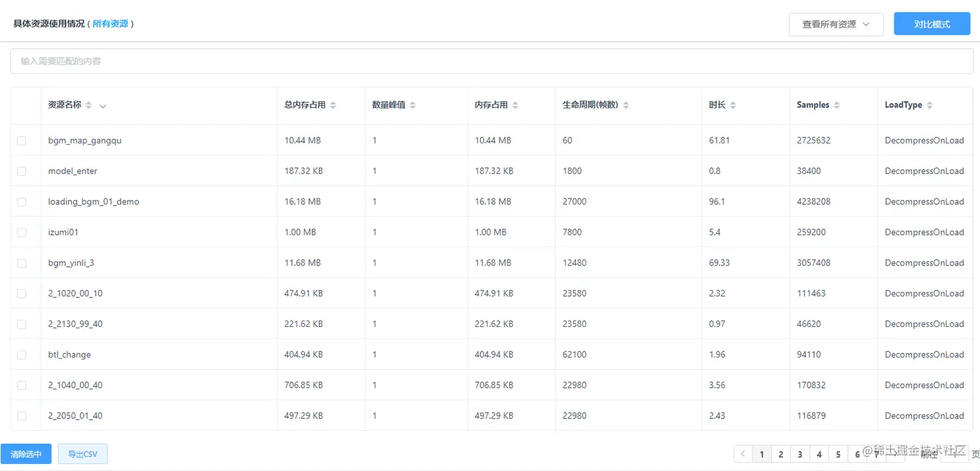This screenshot has width=980, height=471.
Task: Go to page 5 in pagination
Action: [839, 454]
